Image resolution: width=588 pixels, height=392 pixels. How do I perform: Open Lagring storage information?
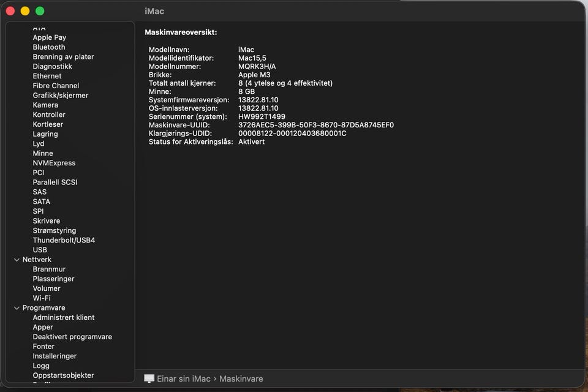pos(45,134)
